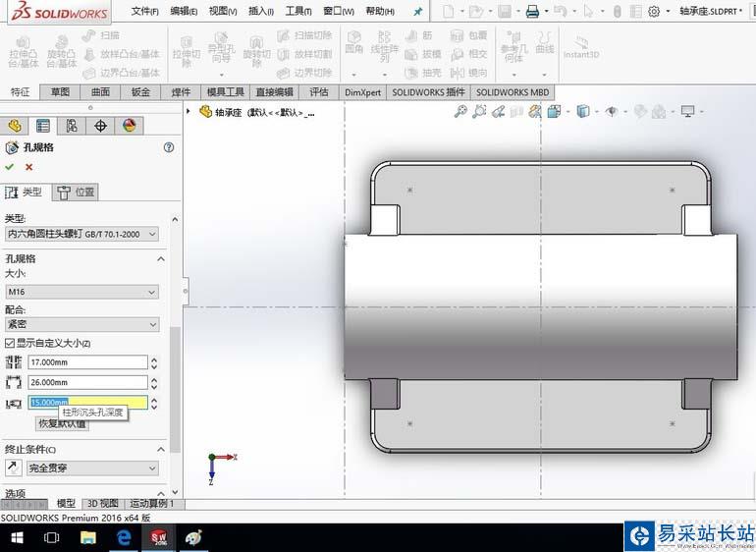This screenshot has height=552, width=756.
Task: Click the Print icon in top toolbar
Action: 532,12
